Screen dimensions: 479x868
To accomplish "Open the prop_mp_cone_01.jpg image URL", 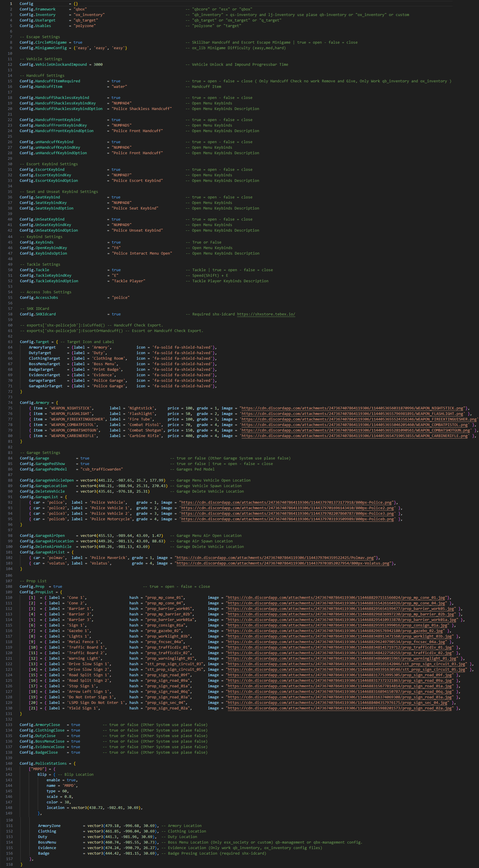I will point(337,597).
